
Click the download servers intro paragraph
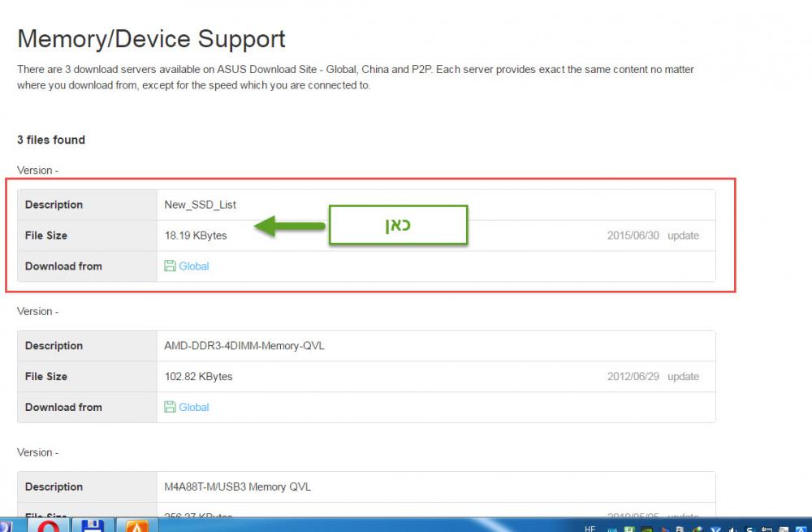[x=356, y=77]
